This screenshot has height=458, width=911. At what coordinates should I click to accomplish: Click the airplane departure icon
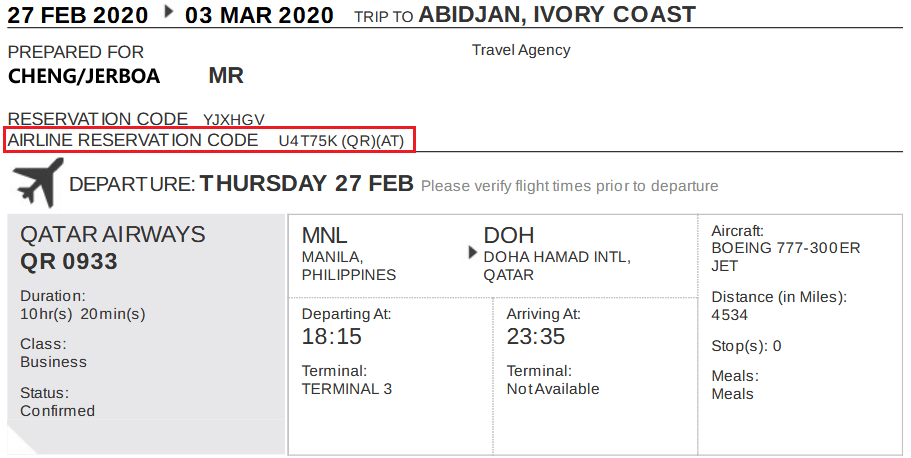click(x=38, y=182)
